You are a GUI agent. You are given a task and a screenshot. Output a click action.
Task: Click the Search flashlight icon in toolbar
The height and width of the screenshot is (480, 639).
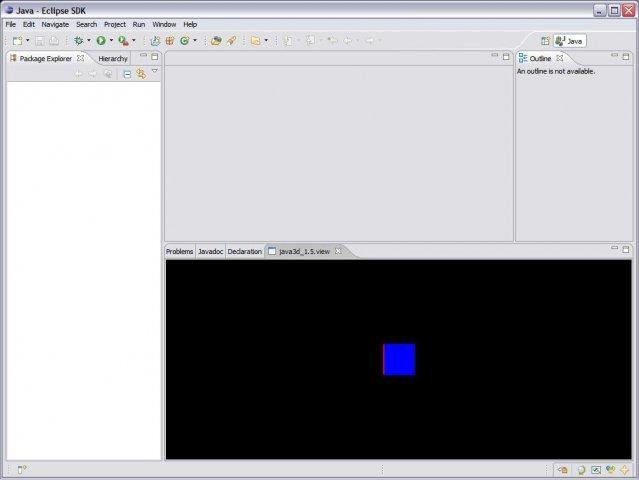click(231, 41)
